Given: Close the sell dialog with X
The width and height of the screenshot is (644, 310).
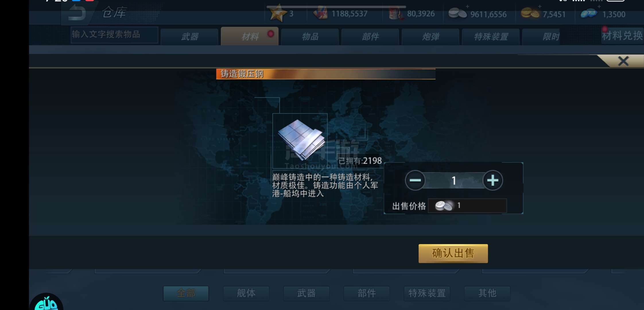Looking at the screenshot, I should [623, 61].
